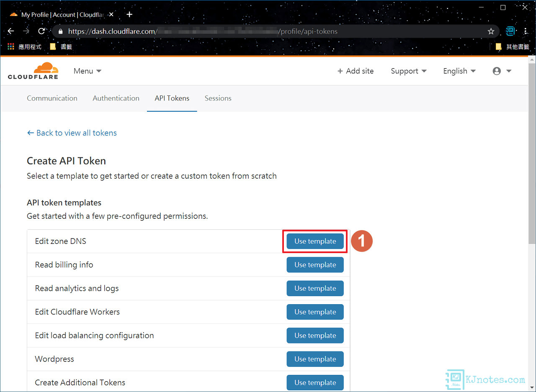Open the 其他書籤 folder
Viewport: 536px width, 392px height.
coord(513,47)
